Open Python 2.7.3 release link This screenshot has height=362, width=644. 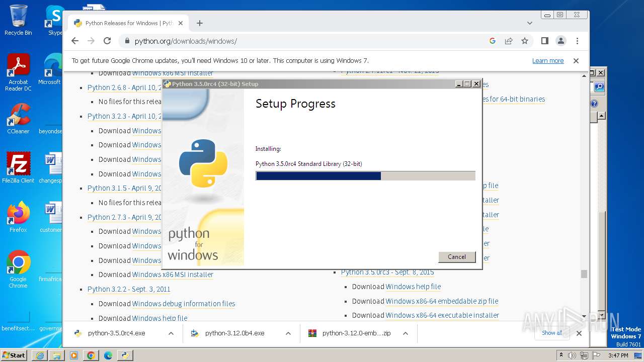point(124,217)
